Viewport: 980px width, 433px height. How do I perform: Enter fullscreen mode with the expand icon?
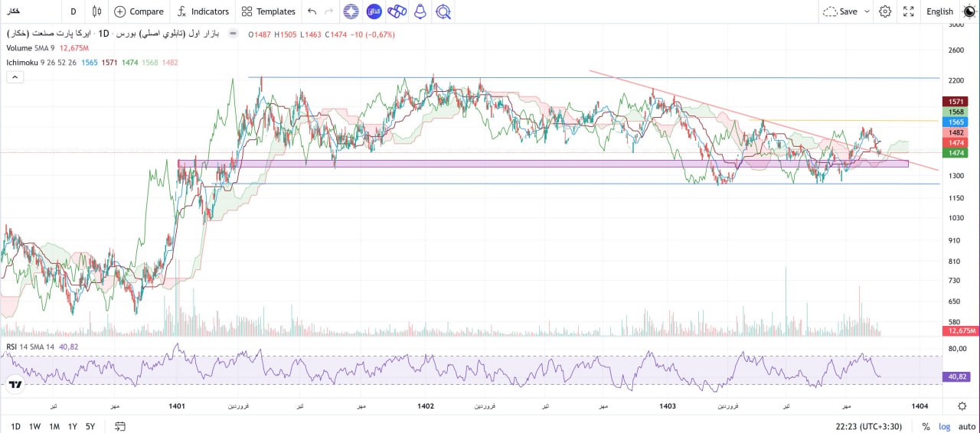pos(909,11)
